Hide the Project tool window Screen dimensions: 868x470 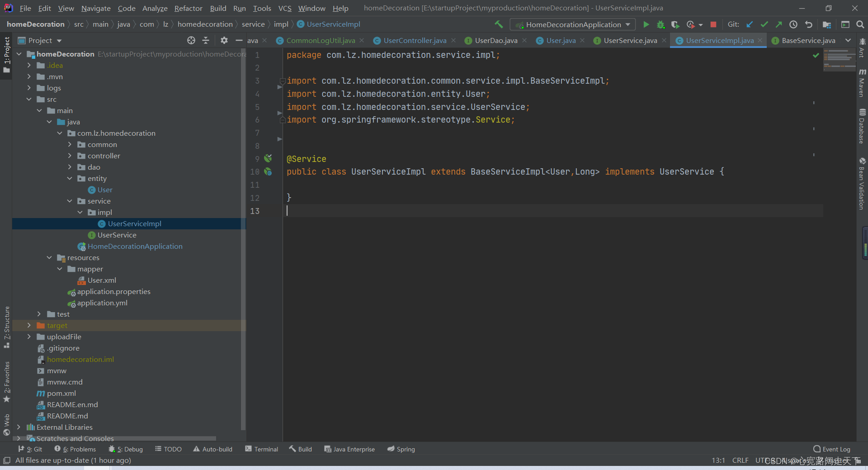pyautogui.click(x=239, y=40)
